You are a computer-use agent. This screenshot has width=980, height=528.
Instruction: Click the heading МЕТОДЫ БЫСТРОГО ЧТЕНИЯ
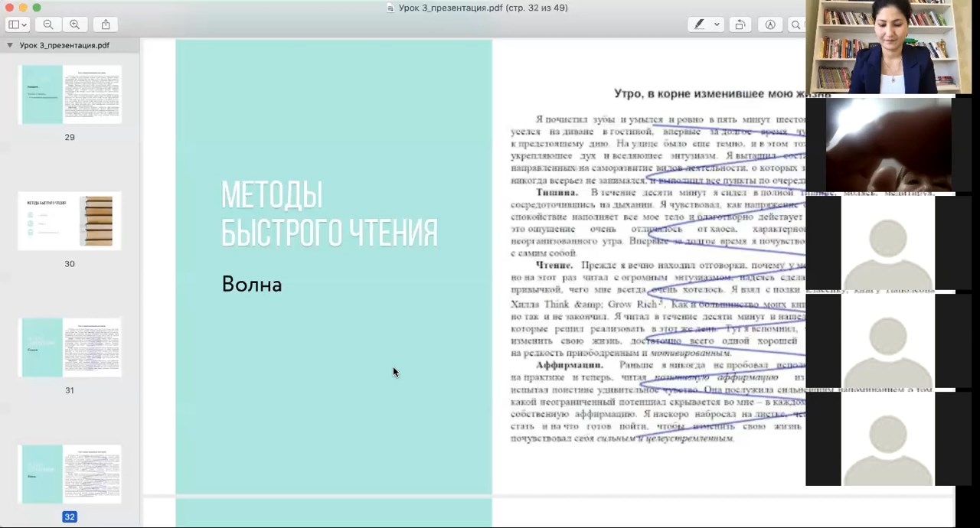pos(329,213)
